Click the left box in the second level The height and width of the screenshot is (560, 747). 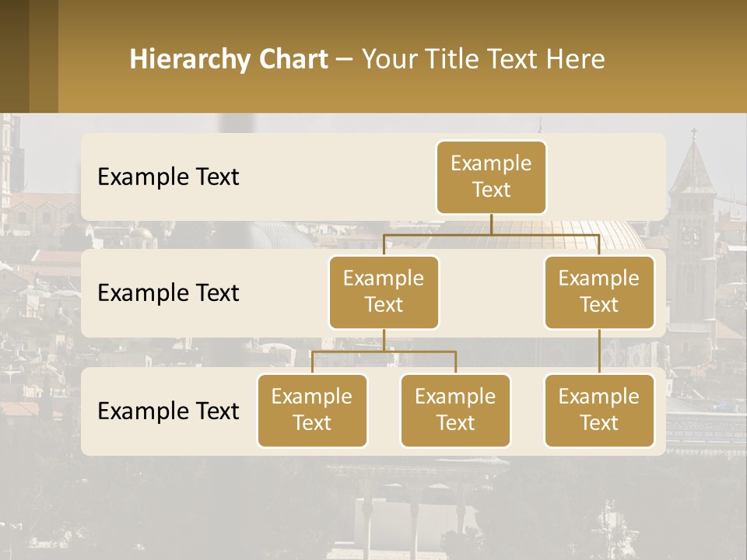pyautogui.click(x=384, y=292)
